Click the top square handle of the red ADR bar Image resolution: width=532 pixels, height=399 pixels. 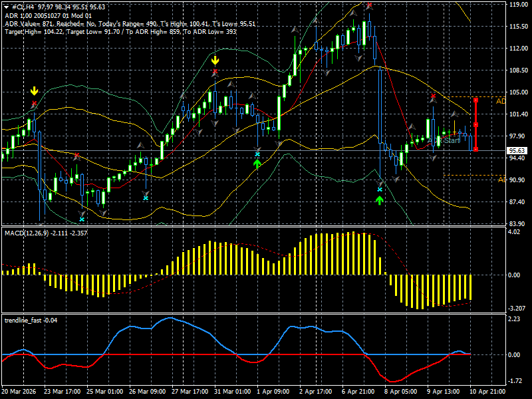point(476,100)
